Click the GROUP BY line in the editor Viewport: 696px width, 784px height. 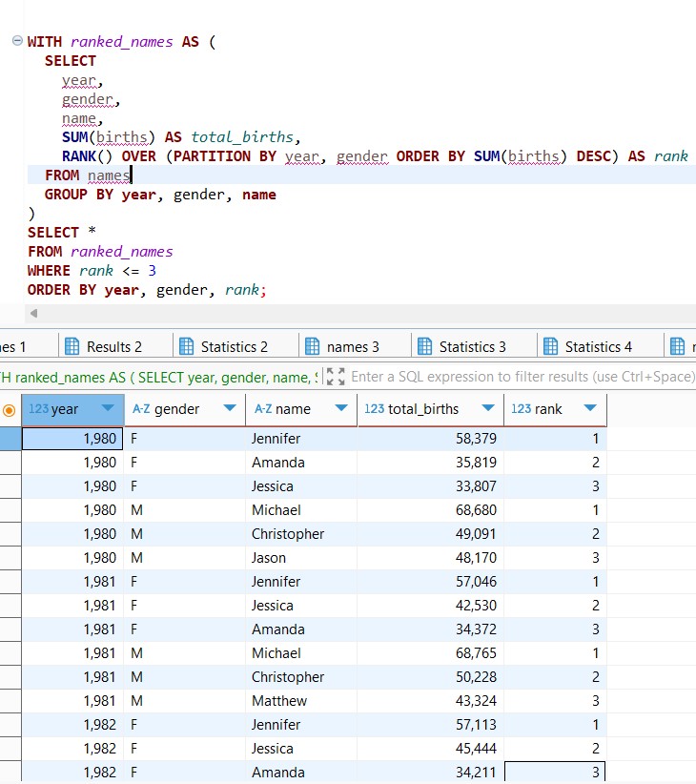tap(160, 195)
